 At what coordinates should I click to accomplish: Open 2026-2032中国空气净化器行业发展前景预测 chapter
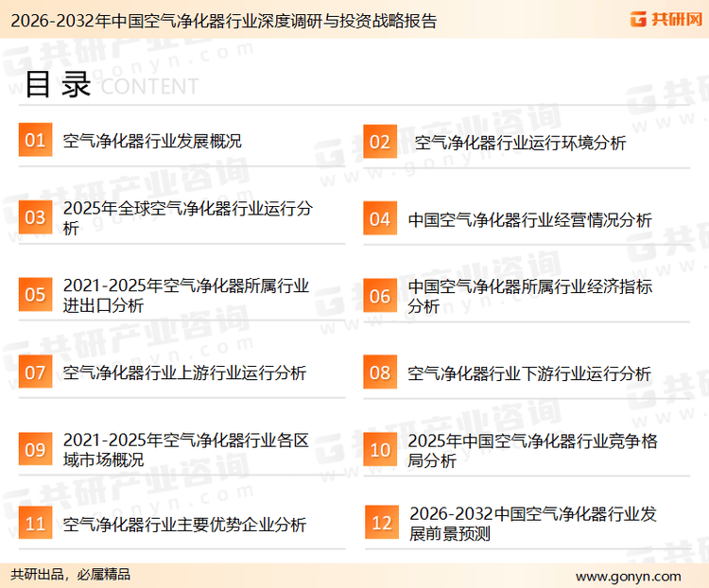[532, 524]
